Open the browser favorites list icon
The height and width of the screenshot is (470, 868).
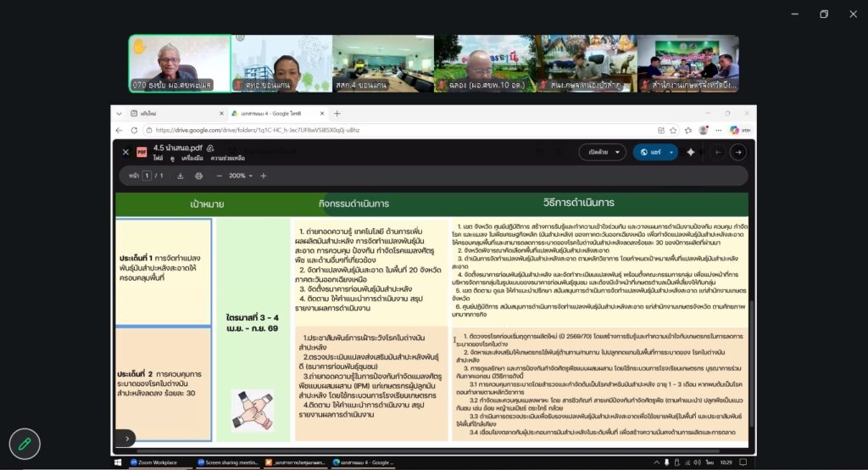click(x=688, y=131)
